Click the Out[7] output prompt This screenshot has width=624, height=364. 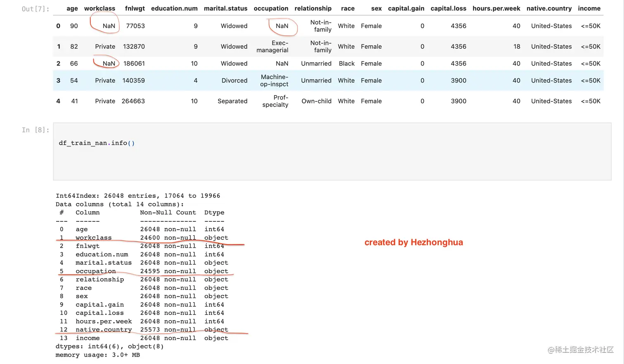coord(35,9)
